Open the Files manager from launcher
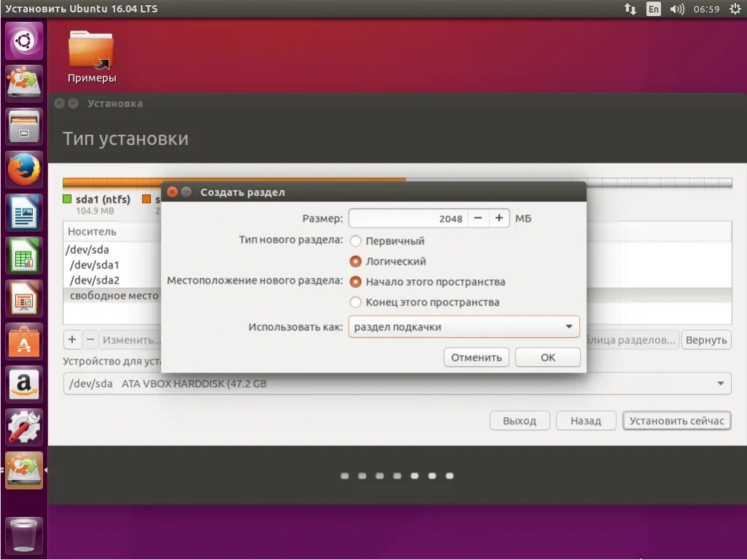The image size is (747, 560). pos(24,126)
